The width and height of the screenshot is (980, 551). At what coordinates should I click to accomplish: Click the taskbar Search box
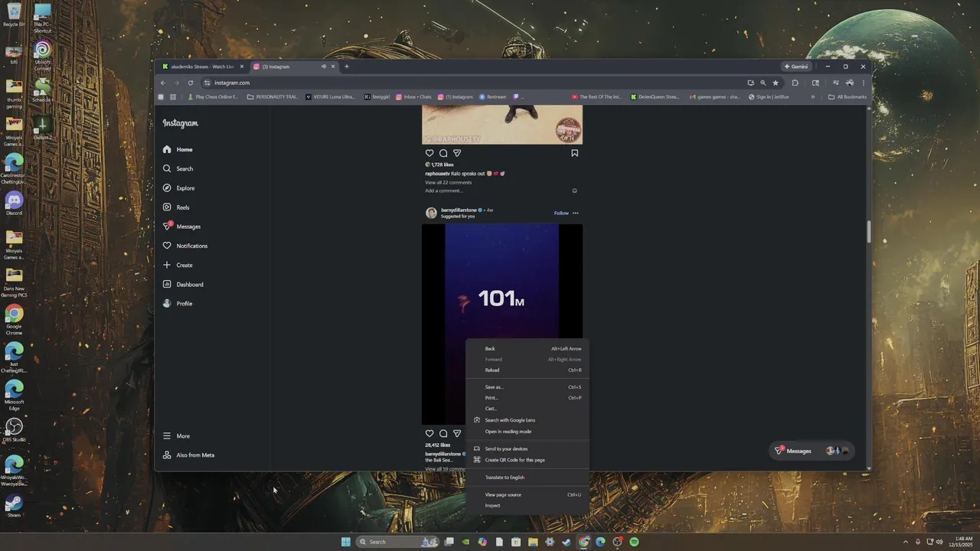(398, 542)
